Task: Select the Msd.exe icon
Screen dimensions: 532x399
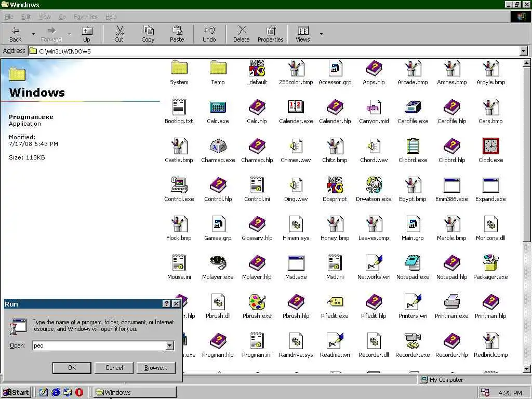Action: [x=296, y=263]
